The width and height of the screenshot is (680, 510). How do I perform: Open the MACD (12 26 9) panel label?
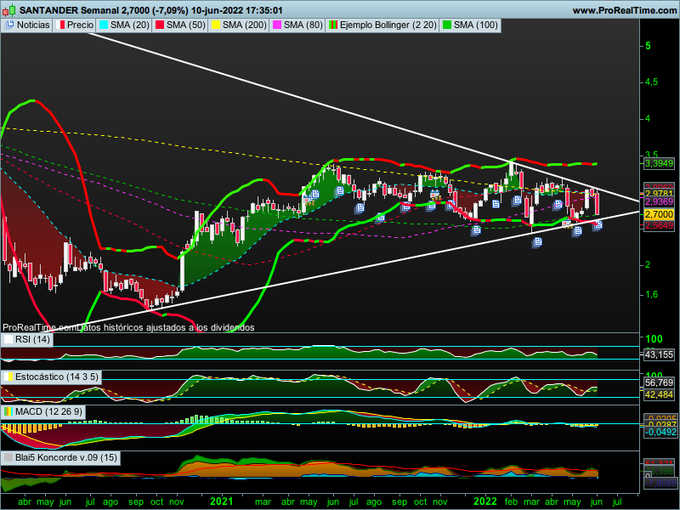click(x=43, y=412)
